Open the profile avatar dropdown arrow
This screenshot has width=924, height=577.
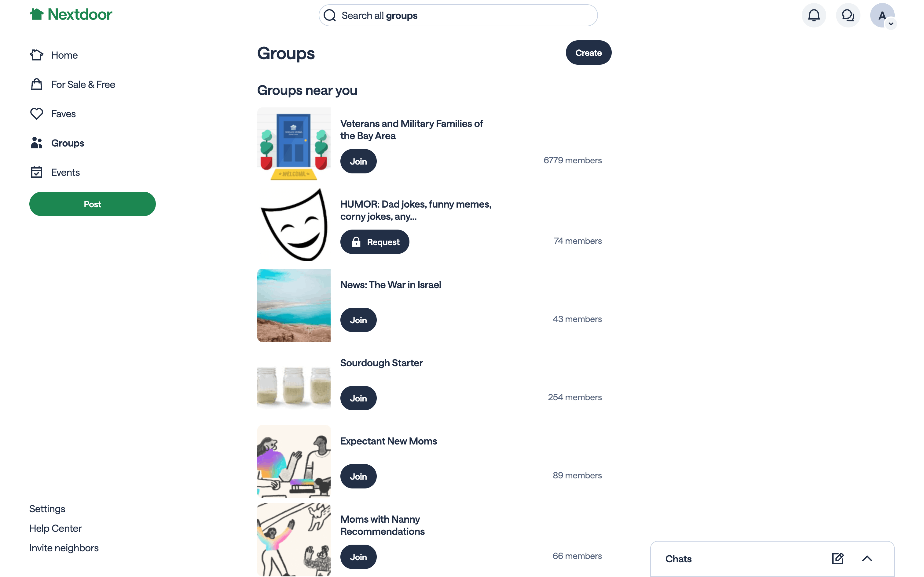[891, 24]
